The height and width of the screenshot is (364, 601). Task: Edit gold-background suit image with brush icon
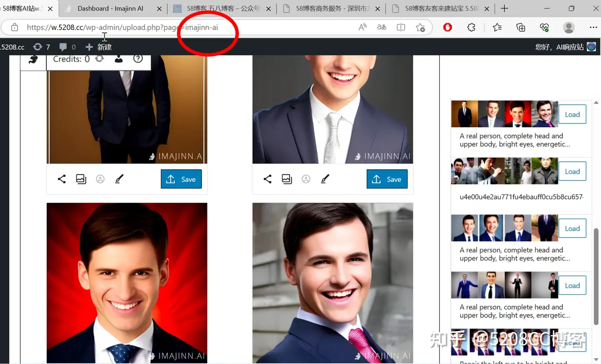tap(119, 179)
